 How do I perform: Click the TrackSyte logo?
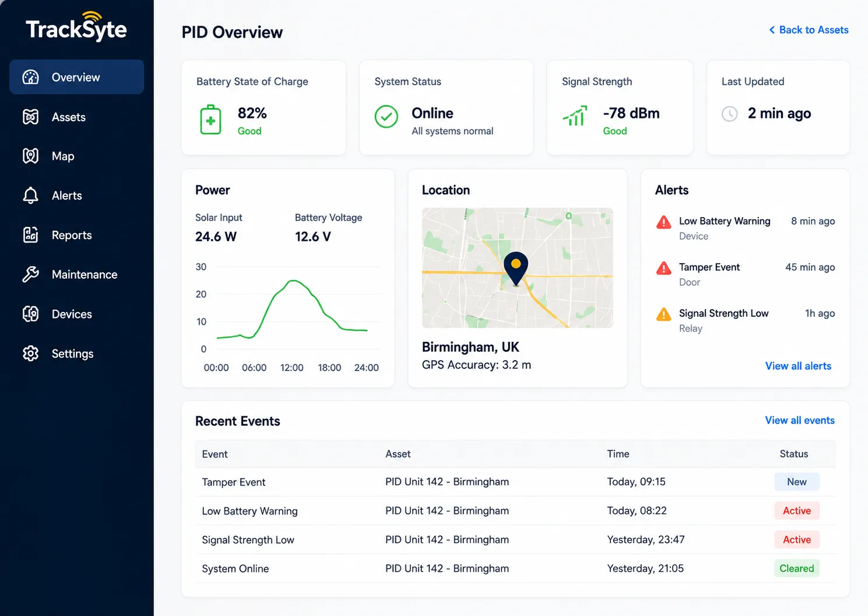76,27
